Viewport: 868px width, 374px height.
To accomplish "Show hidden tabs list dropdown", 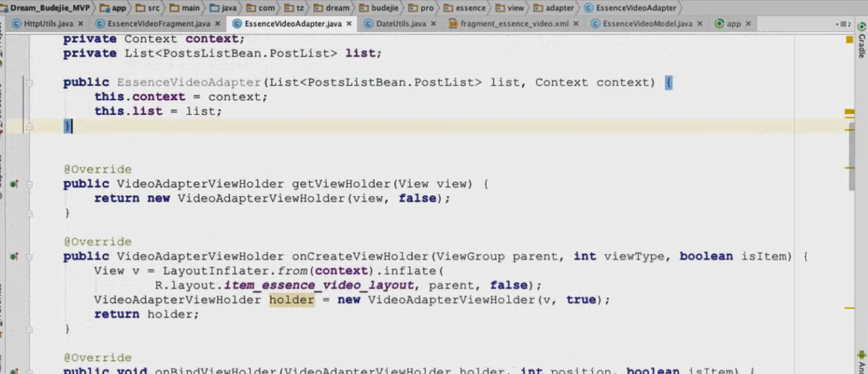I will [x=844, y=24].
